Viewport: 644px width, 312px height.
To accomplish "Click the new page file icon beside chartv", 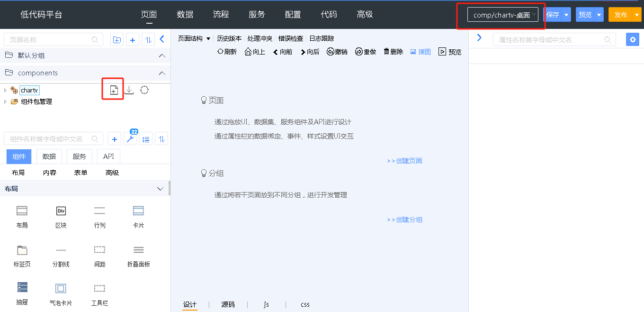I will pyautogui.click(x=114, y=90).
